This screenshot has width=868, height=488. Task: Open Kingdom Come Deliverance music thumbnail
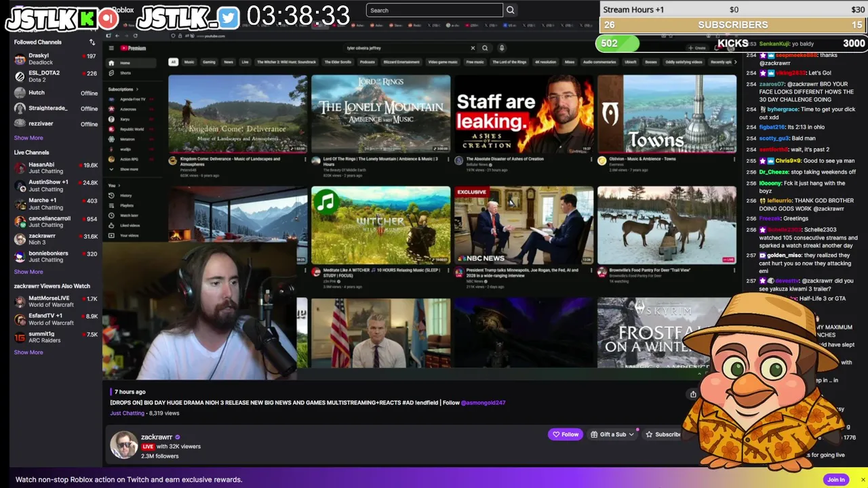(x=237, y=114)
